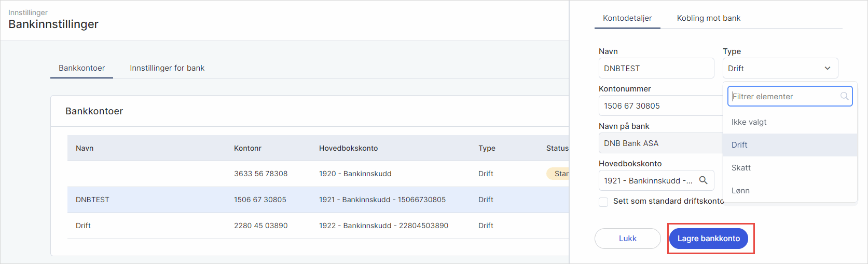Expand the Type dropdown chevron
The height and width of the screenshot is (264, 868).
click(828, 68)
